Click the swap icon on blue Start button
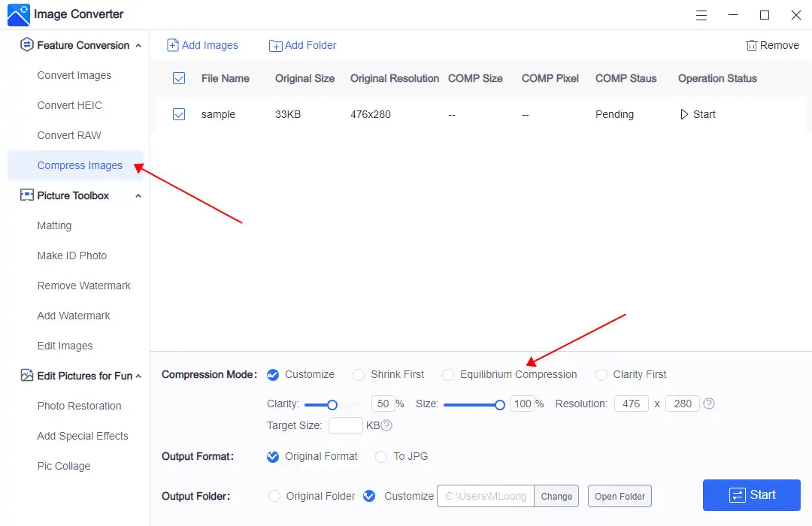Viewport: 812px width, 526px height. click(x=737, y=495)
